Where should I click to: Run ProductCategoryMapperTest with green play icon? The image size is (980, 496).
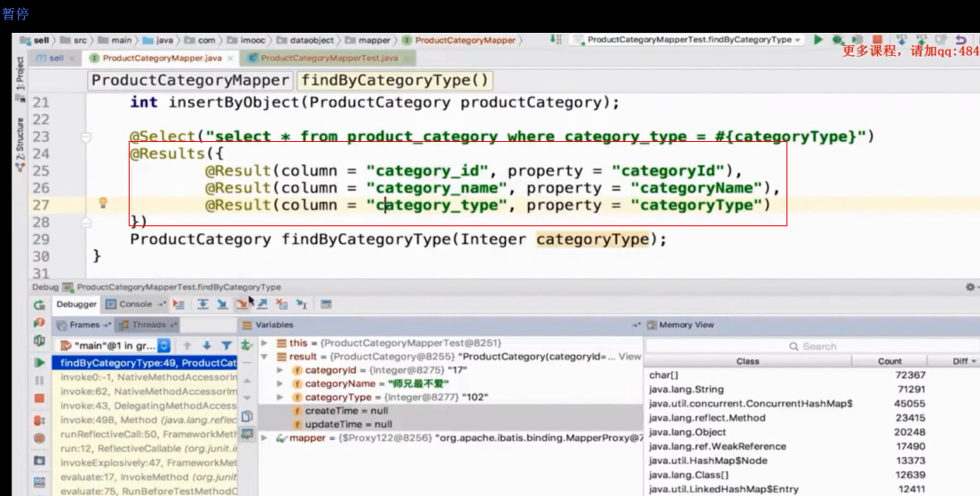(x=818, y=39)
